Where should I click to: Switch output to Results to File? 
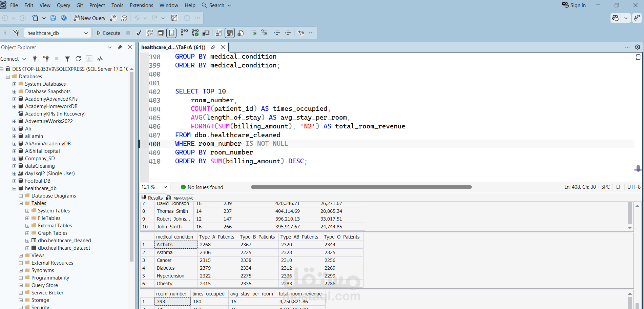tap(241, 33)
